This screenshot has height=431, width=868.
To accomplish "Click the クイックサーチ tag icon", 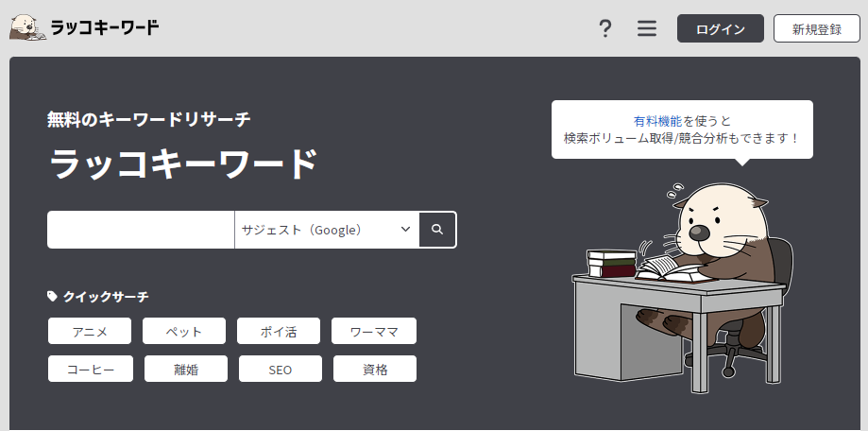I will click(52, 297).
